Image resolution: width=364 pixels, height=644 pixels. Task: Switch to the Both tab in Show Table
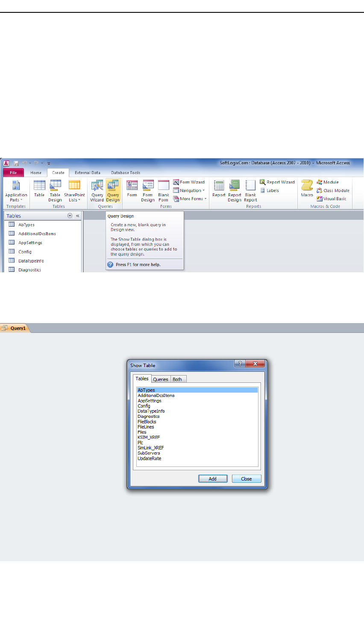click(177, 379)
